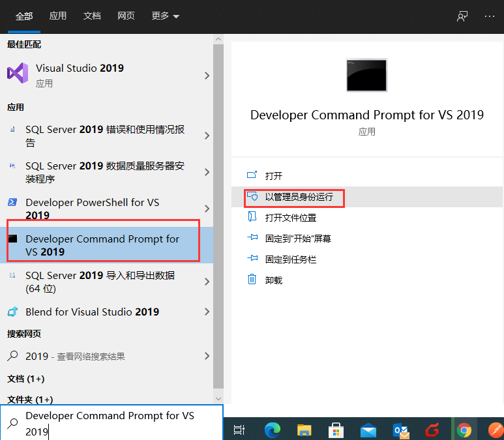
Task: Click the results scrollbar down arrow
Action: click(x=218, y=399)
